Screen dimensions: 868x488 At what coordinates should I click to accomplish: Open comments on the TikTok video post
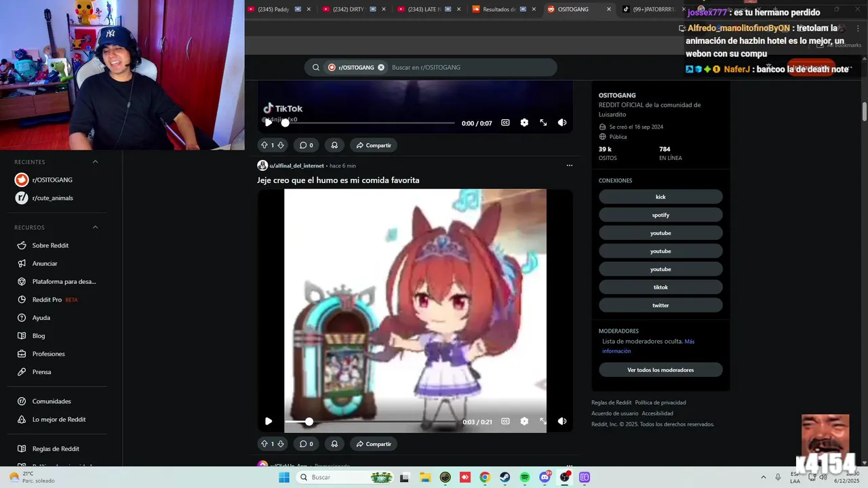coord(307,145)
